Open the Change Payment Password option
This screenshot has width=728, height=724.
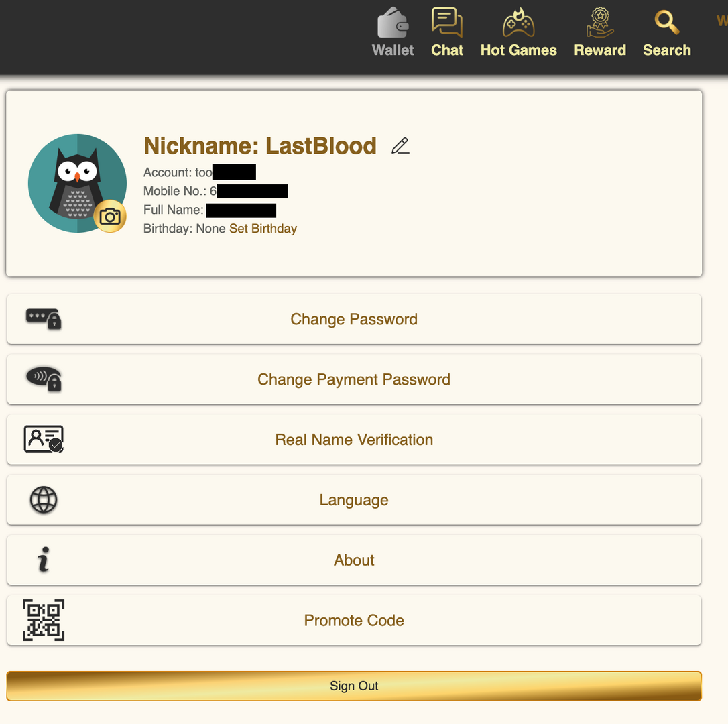click(x=354, y=379)
